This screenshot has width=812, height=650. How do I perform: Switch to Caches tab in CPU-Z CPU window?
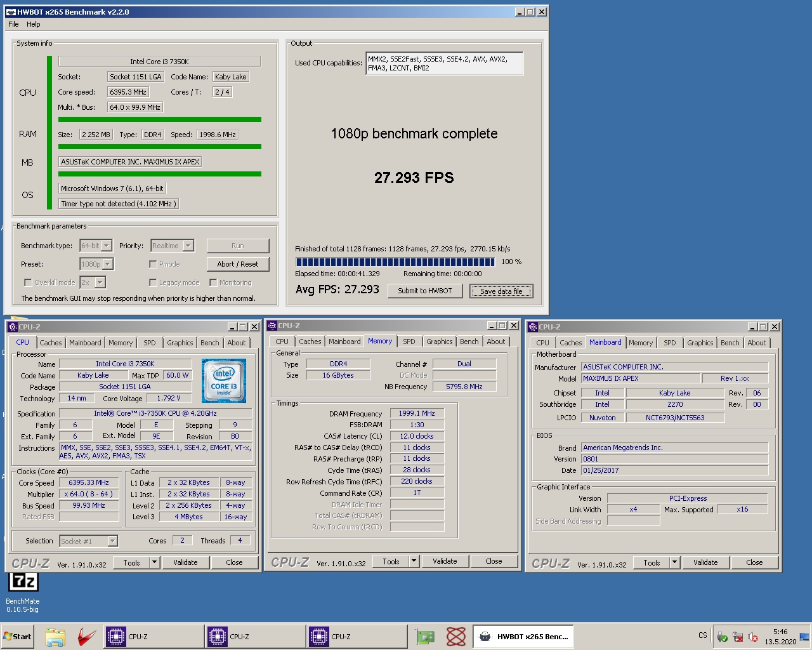[51, 343]
